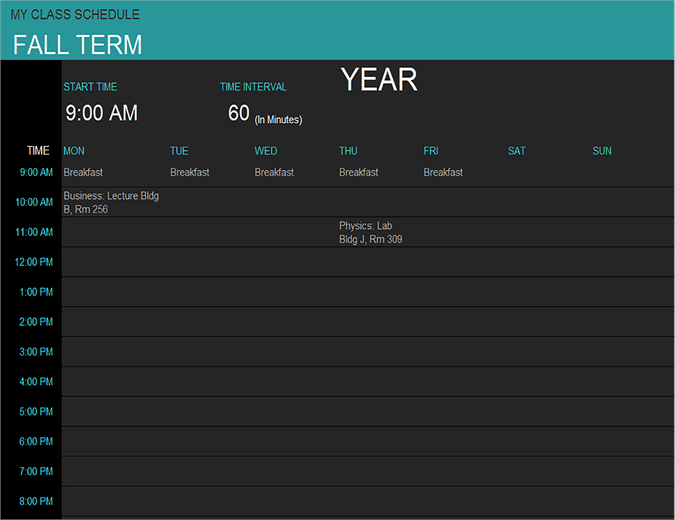Click the SAT column header
Image resolution: width=675 pixels, height=520 pixels.
(x=516, y=151)
